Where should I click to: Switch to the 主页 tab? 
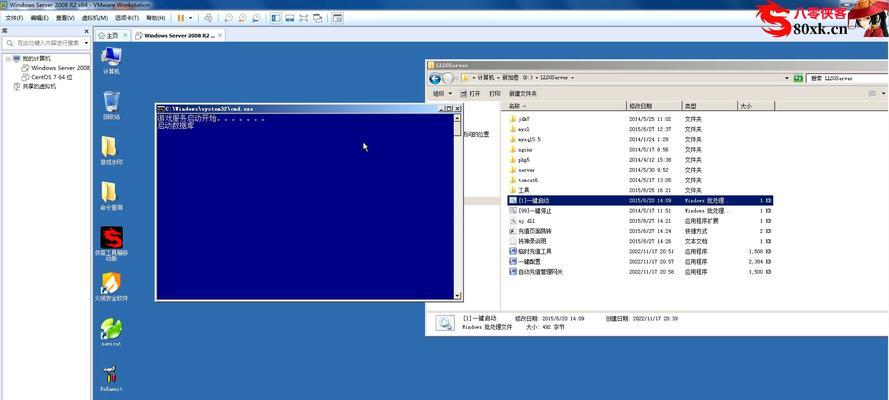tap(109, 35)
